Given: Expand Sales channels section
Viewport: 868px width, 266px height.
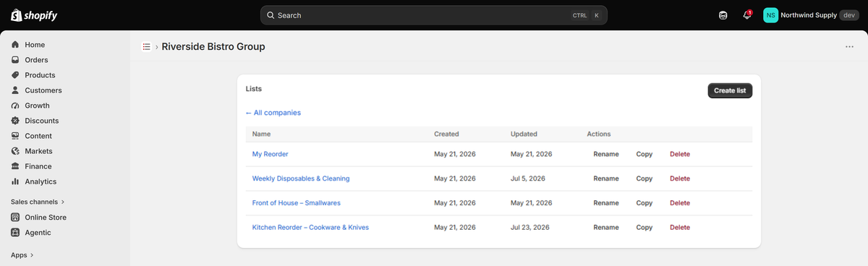Looking at the screenshot, I should pyautogui.click(x=38, y=202).
